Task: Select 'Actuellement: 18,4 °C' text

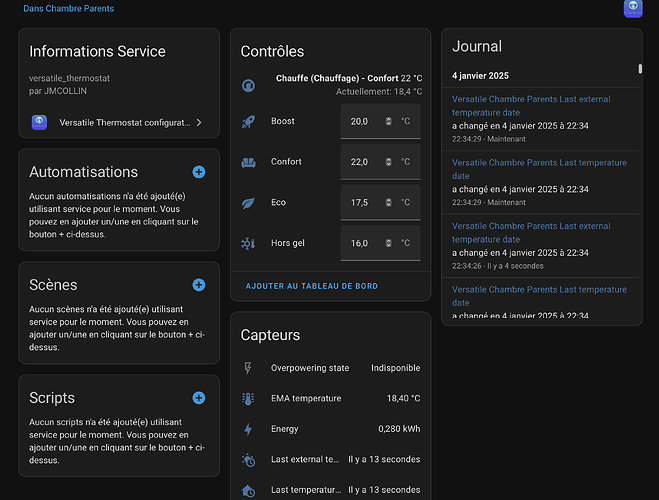Action: point(379,92)
